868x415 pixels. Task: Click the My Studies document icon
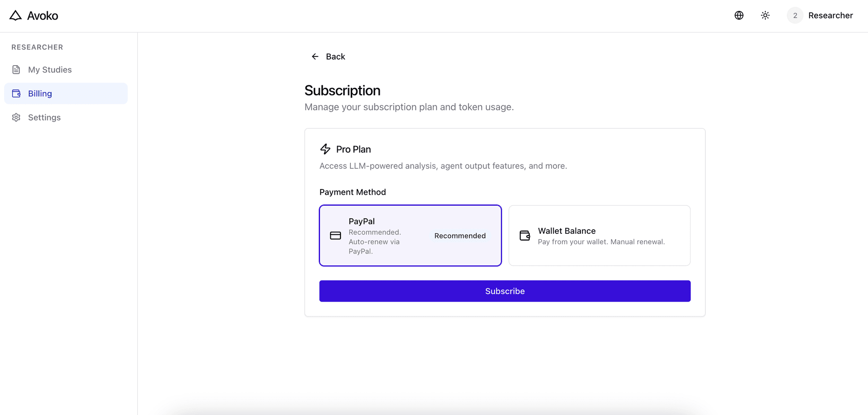16,69
